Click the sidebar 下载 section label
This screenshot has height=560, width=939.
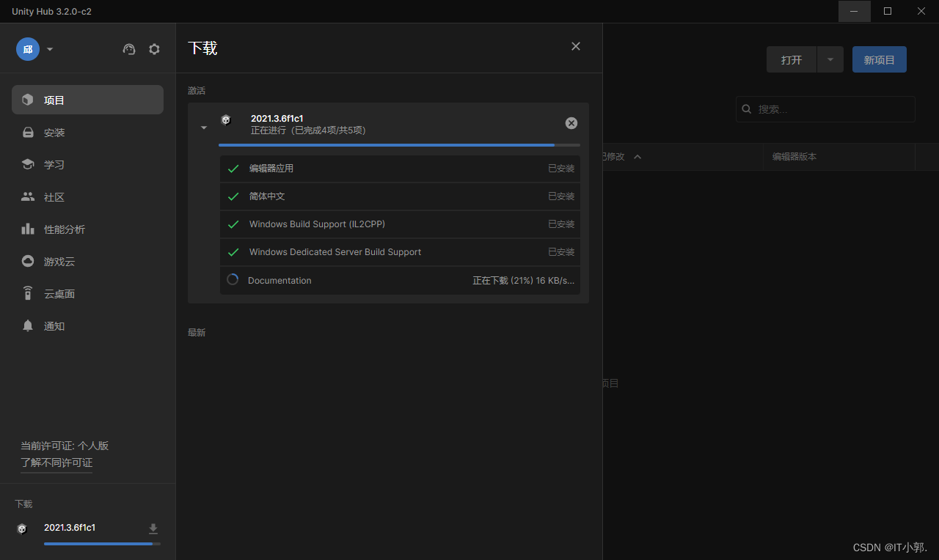click(23, 504)
